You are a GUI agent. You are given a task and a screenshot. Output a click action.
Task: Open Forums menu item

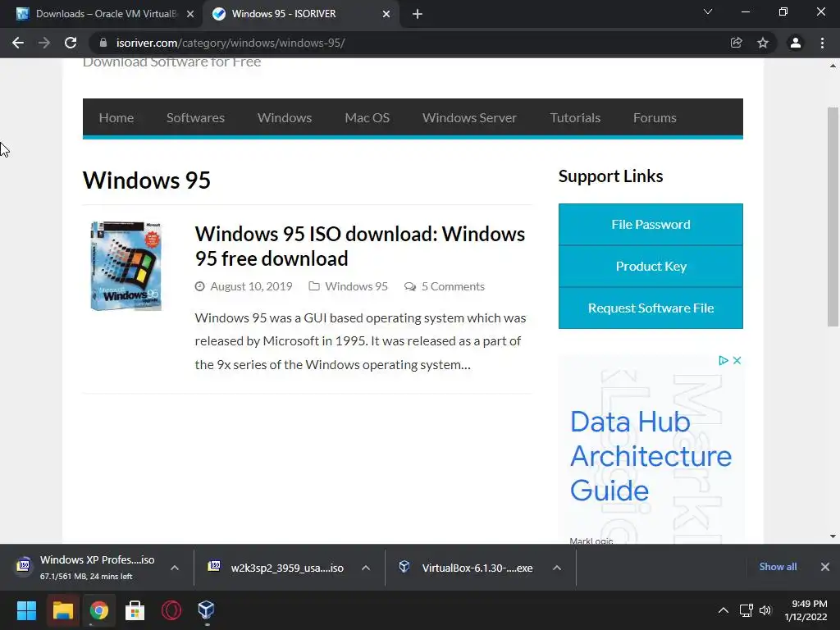(x=655, y=118)
